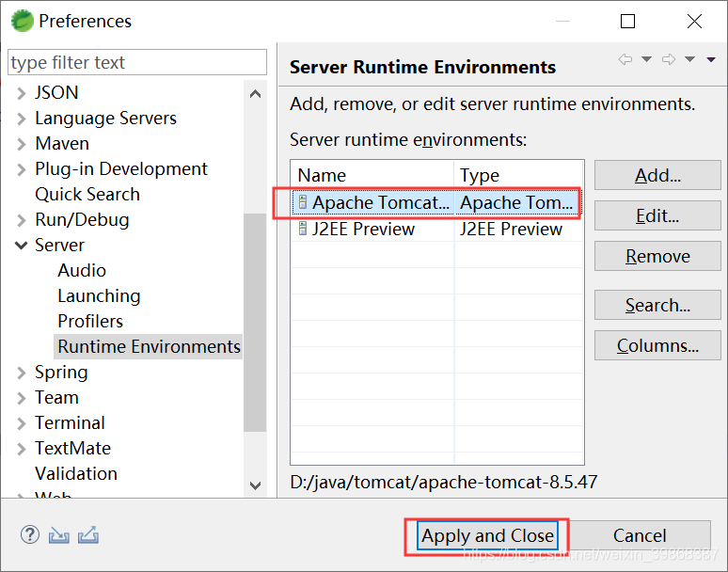Click the forward navigation arrow icon

[669, 59]
